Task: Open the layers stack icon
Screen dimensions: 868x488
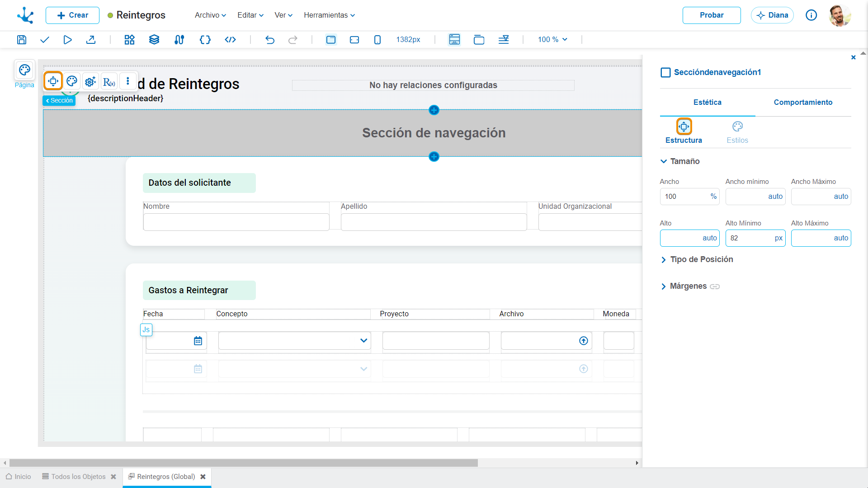Action: 154,40
